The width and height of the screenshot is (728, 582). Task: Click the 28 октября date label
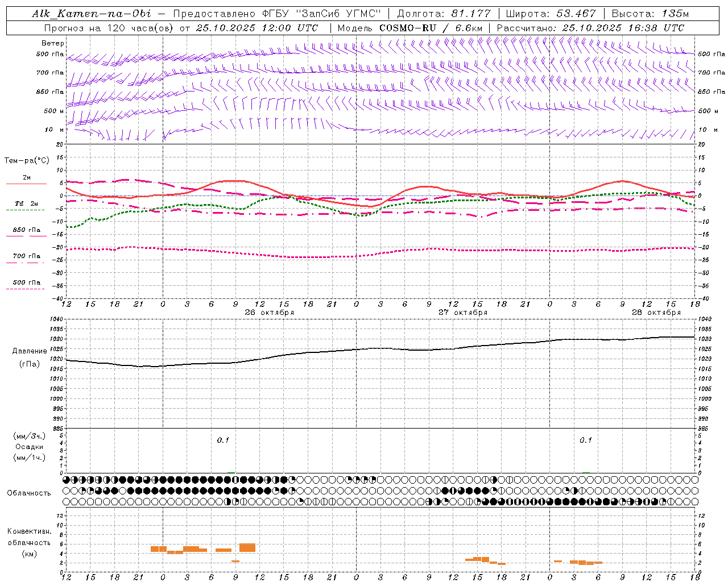(x=656, y=313)
